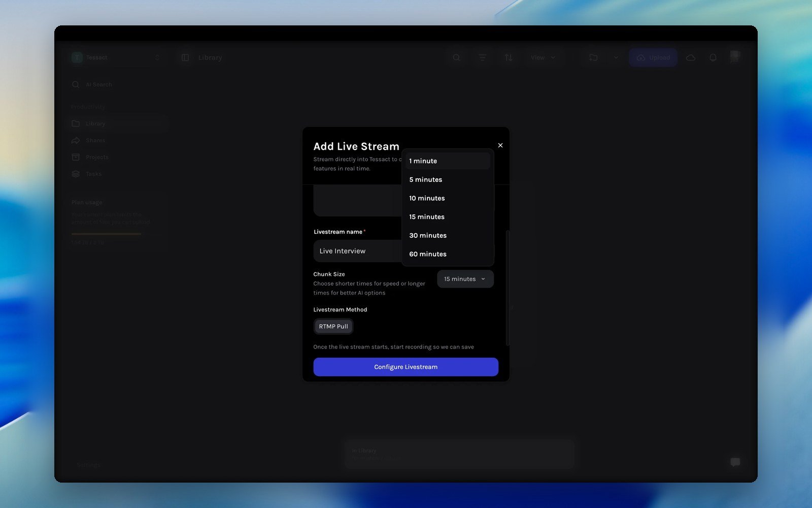Viewport: 812px width, 508px height.
Task: Open the chat support icon
Action: point(735,462)
